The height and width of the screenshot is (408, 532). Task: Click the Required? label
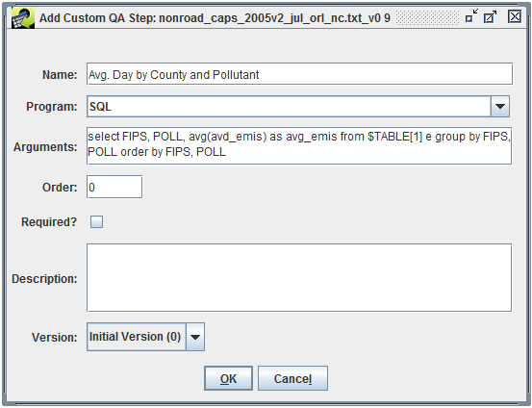click(49, 222)
